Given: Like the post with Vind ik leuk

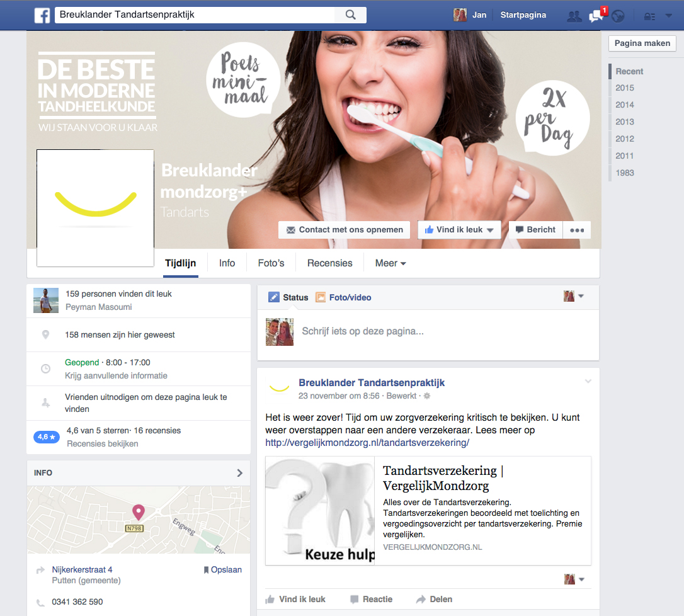Looking at the screenshot, I should coord(295,600).
